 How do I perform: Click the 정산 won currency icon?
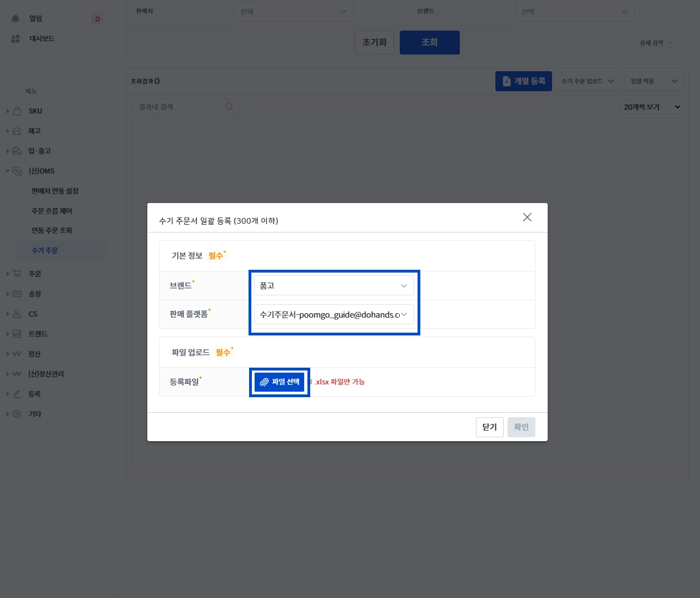click(x=17, y=354)
